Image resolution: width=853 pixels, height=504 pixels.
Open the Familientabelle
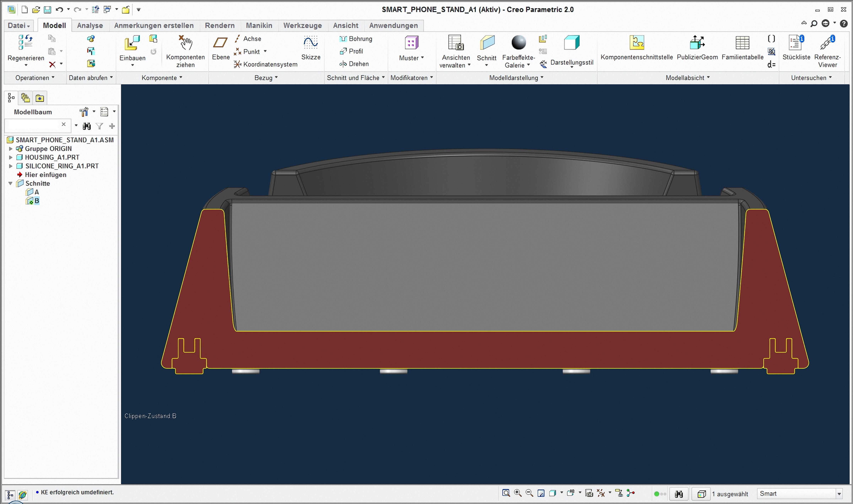tap(743, 48)
